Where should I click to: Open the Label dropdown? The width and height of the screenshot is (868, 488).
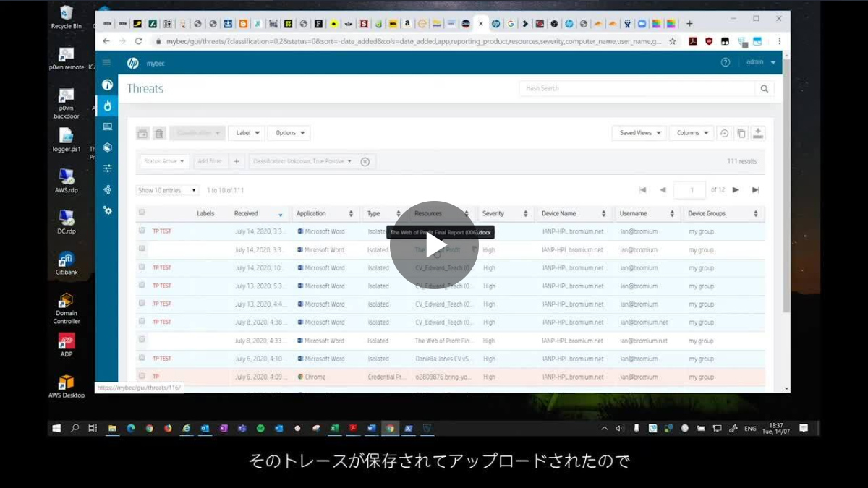tap(246, 133)
